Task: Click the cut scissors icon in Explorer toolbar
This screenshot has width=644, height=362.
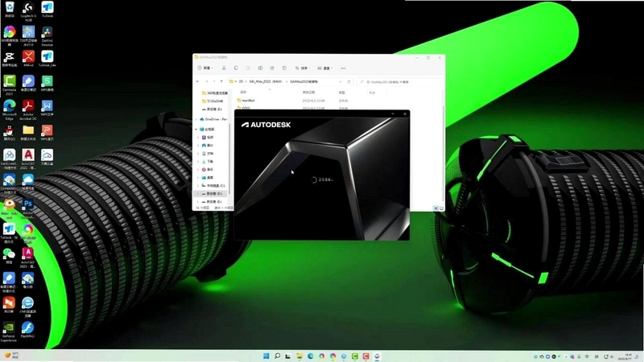Action: click(x=224, y=68)
